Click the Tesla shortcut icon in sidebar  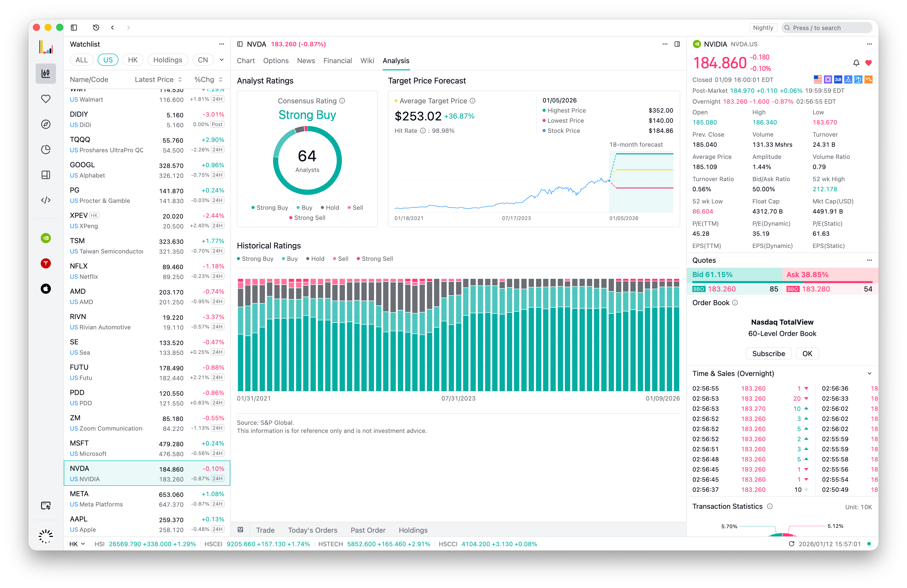coord(46,263)
